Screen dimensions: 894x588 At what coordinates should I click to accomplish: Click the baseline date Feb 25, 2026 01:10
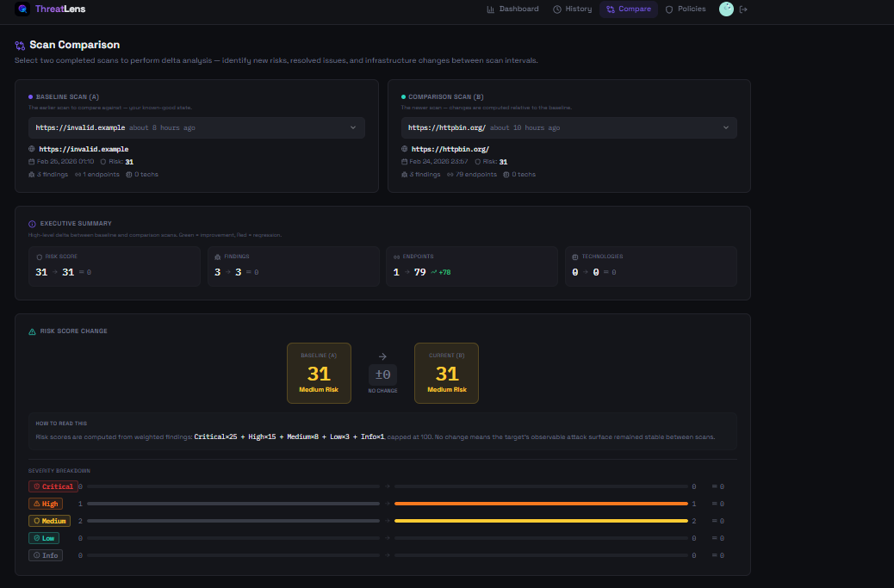click(x=65, y=162)
